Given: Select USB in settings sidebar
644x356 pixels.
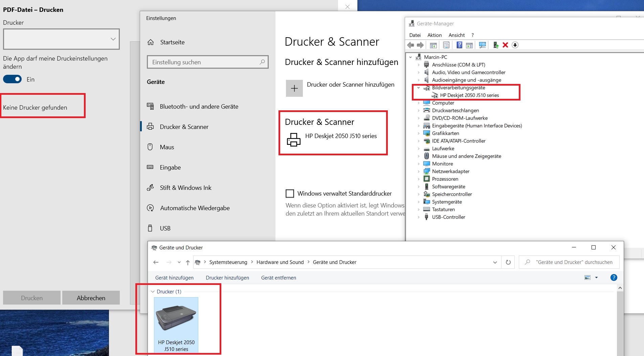Looking at the screenshot, I should (208, 228).
